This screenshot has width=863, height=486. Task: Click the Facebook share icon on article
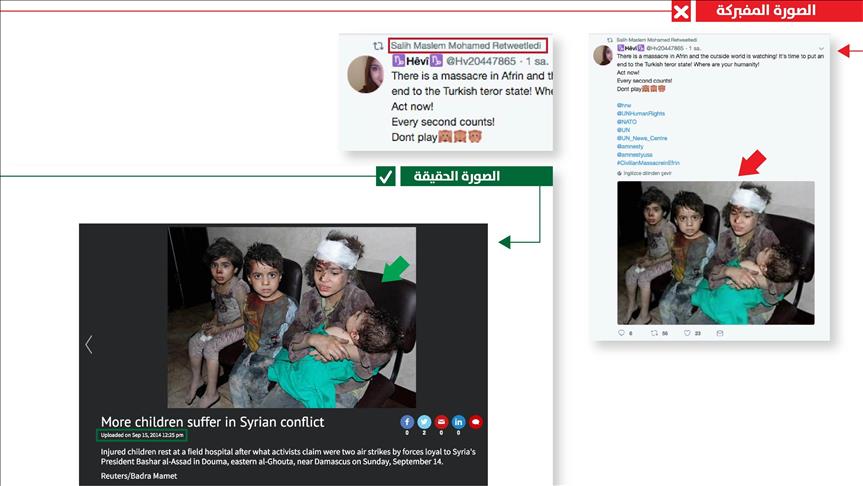pos(407,422)
